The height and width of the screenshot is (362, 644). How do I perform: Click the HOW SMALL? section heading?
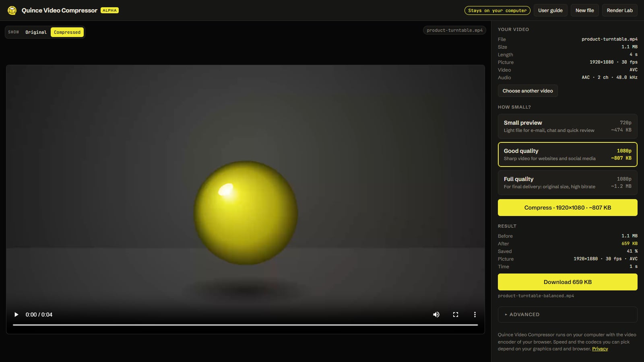(514, 107)
